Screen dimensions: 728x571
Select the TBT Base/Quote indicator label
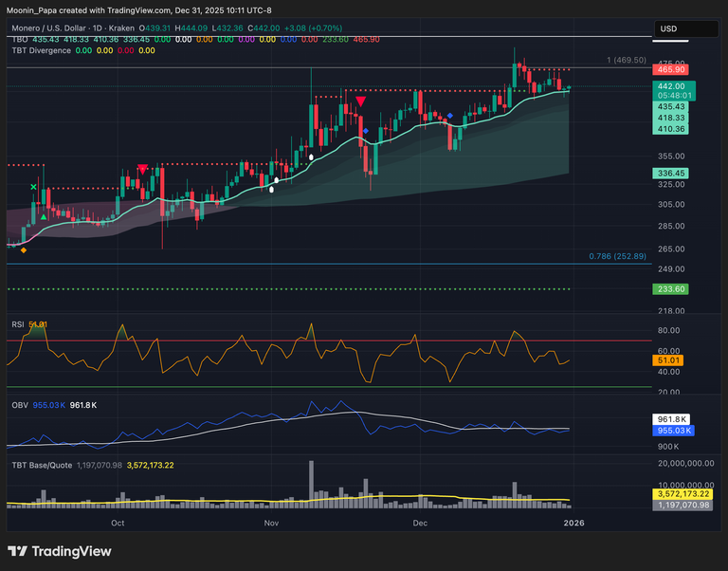44,465
